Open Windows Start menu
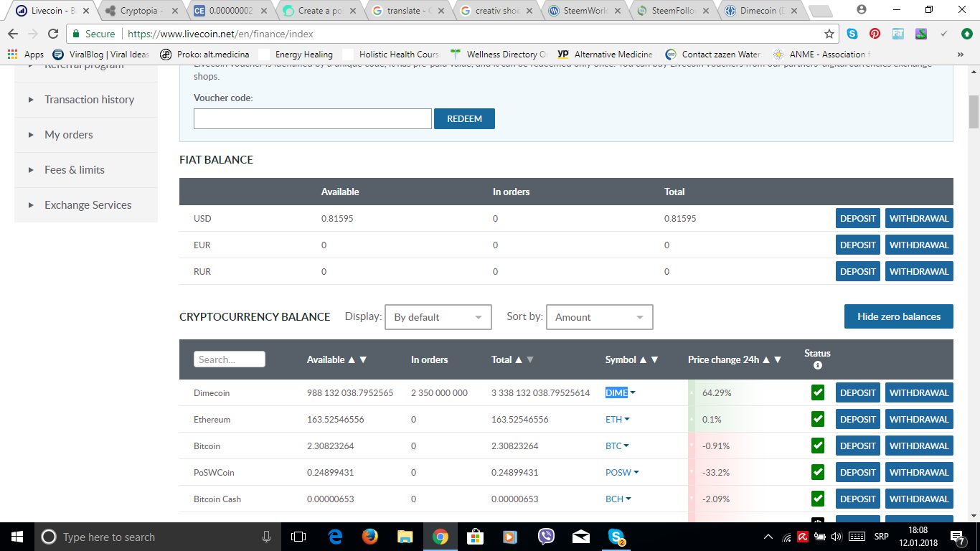This screenshot has height=551, width=980. pos(16,537)
